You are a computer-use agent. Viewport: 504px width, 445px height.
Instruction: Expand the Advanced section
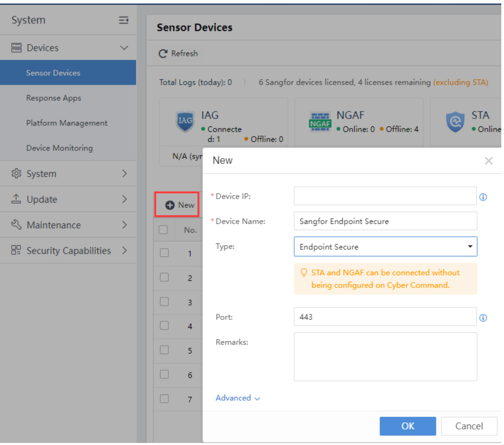pyautogui.click(x=237, y=398)
